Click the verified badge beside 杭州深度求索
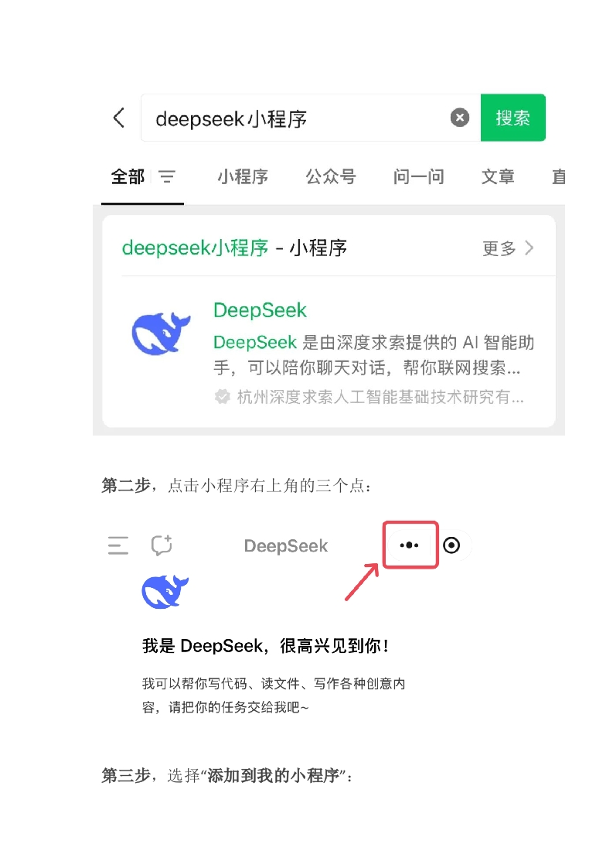 coord(223,397)
